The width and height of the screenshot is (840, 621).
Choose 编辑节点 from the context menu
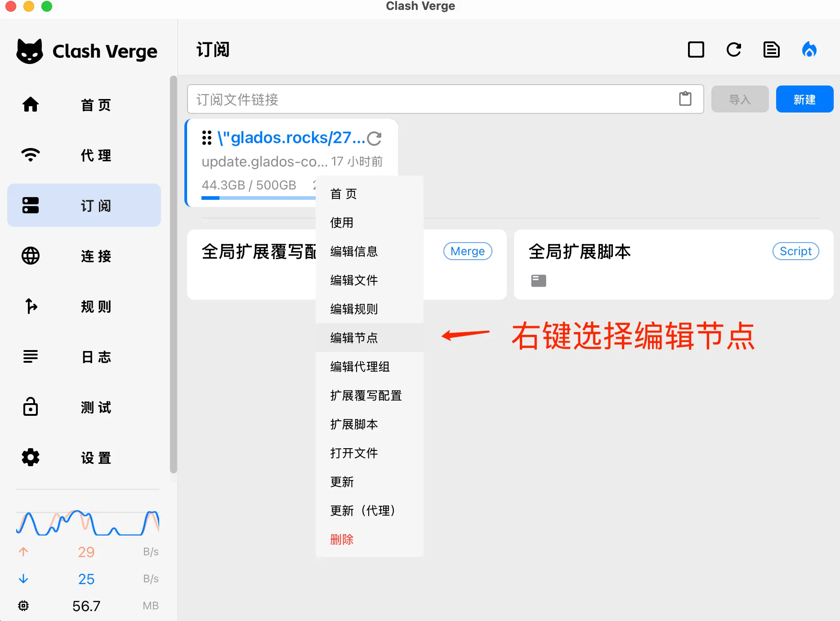click(x=353, y=337)
